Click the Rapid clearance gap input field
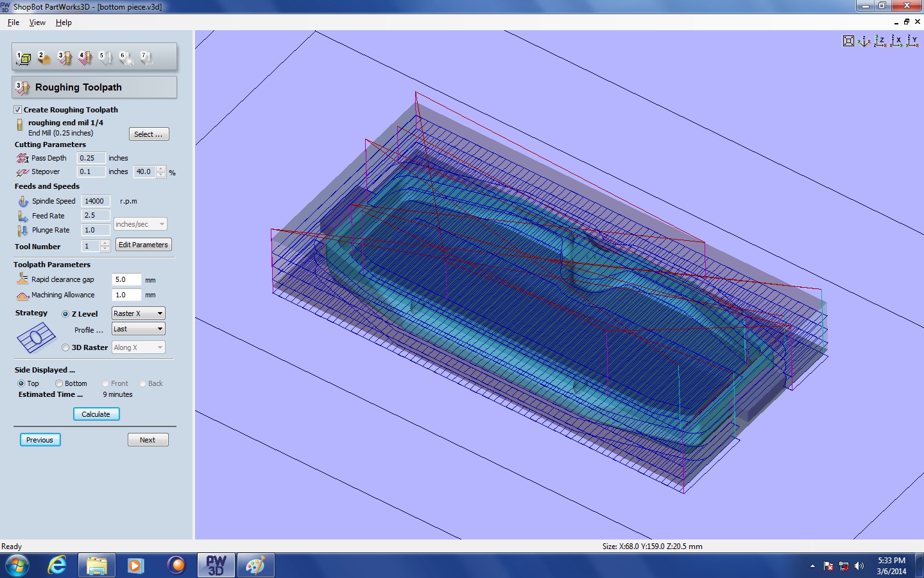 pyautogui.click(x=126, y=279)
